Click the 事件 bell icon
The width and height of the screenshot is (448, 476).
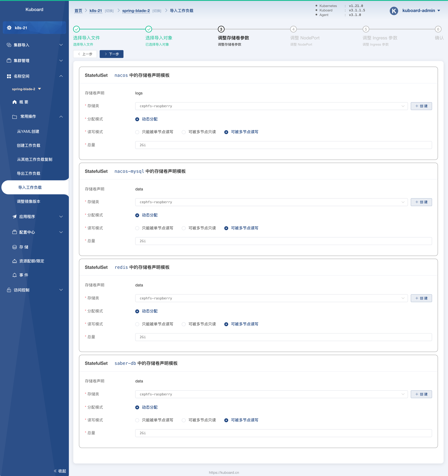tap(14, 275)
